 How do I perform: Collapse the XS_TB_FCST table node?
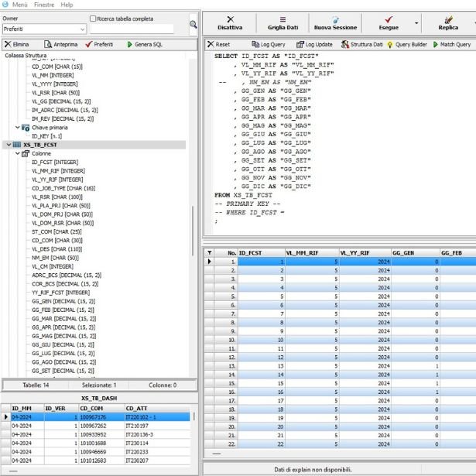click(9, 145)
